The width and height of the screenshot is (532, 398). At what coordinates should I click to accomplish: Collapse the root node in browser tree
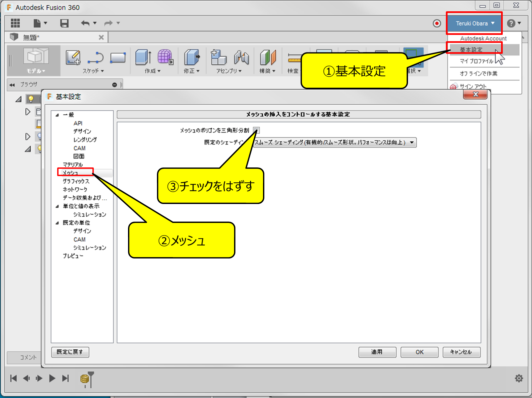point(19,99)
